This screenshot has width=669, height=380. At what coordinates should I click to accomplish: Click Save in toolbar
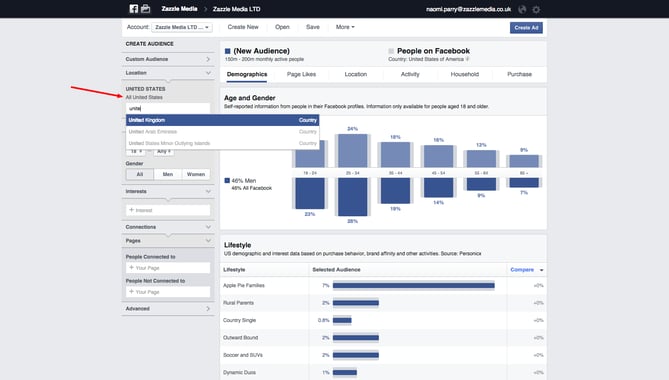pos(313,27)
